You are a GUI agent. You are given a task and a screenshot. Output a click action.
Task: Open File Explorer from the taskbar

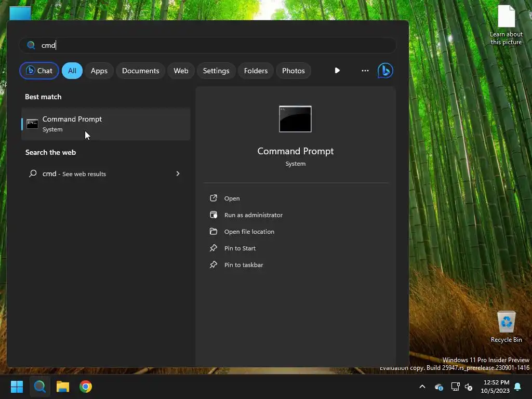63,387
